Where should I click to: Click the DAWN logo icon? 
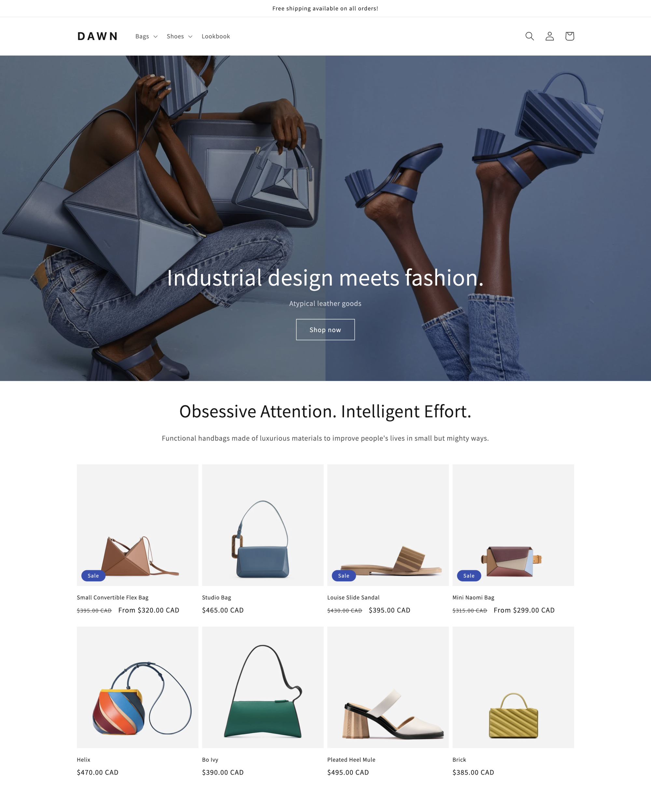click(97, 36)
